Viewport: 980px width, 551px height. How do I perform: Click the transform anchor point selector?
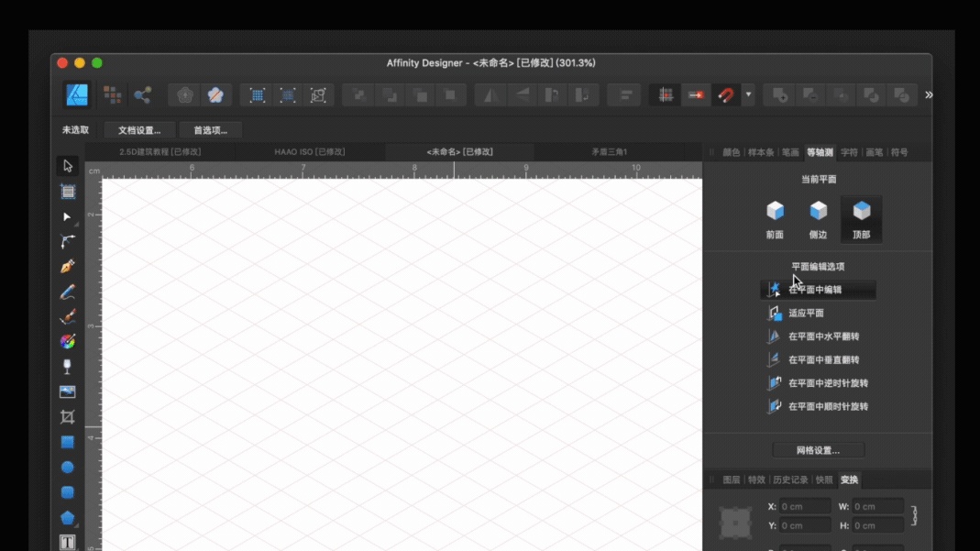coord(735,523)
